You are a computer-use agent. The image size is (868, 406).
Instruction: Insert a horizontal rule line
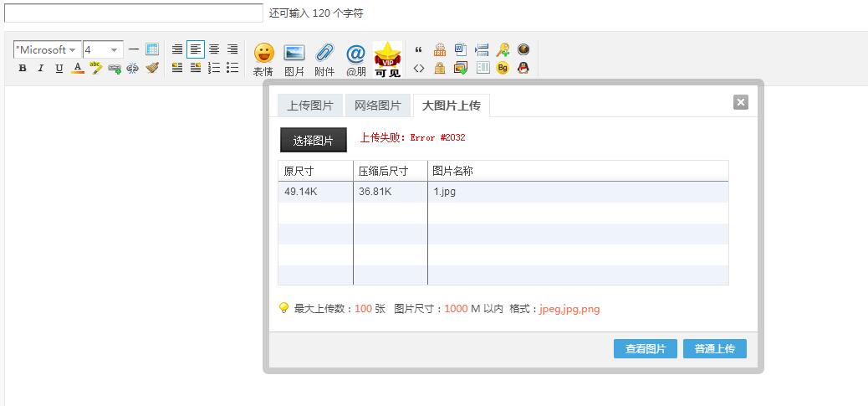[134, 49]
